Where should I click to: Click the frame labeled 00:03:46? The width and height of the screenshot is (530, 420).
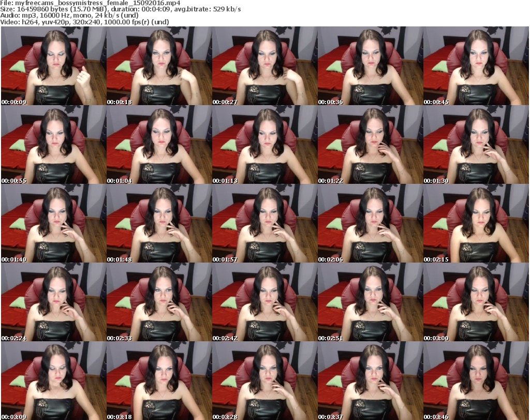tap(476, 381)
